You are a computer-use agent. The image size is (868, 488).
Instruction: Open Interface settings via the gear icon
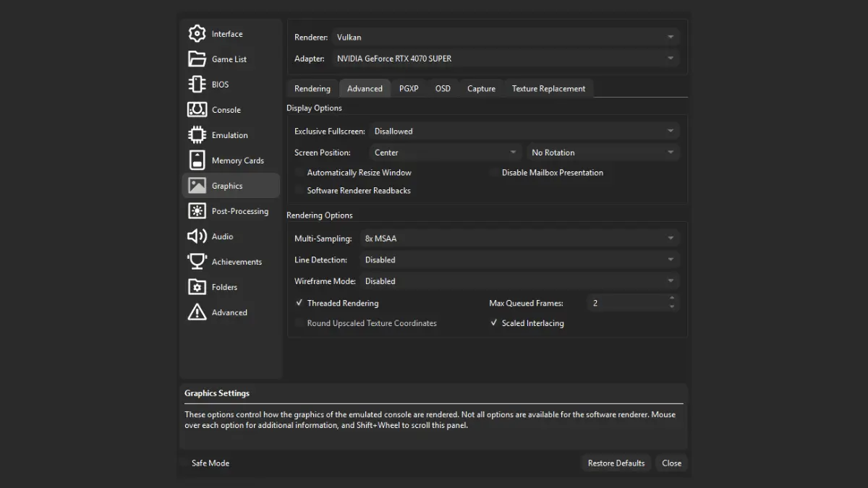[197, 34]
